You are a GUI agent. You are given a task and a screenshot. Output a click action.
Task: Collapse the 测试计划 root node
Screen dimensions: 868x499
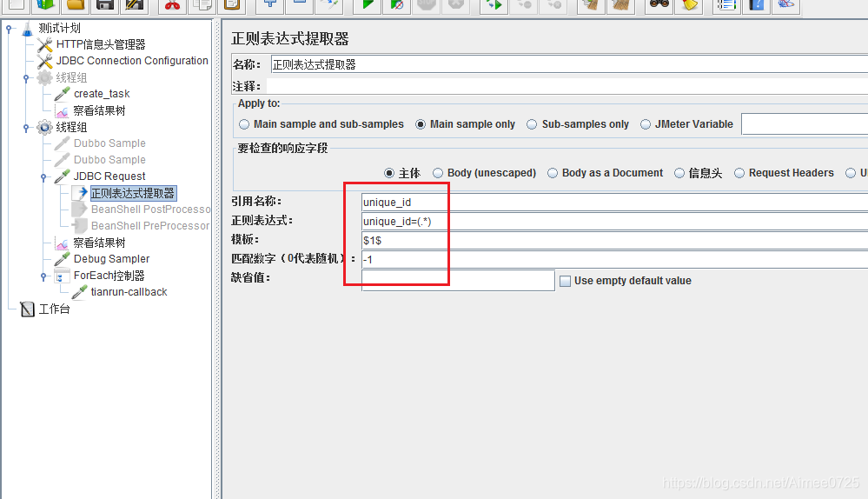(9, 29)
